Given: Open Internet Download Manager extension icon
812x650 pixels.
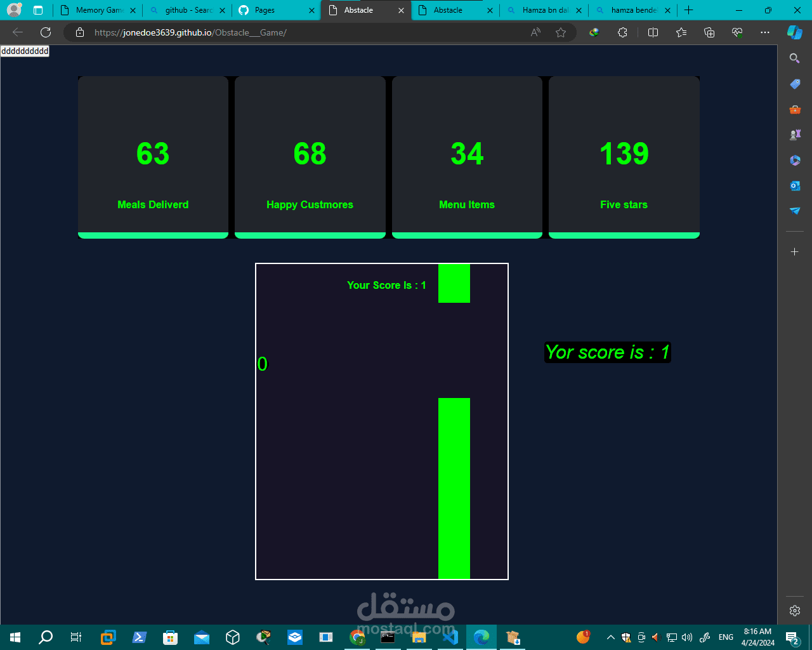Looking at the screenshot, I should point(594,32).
